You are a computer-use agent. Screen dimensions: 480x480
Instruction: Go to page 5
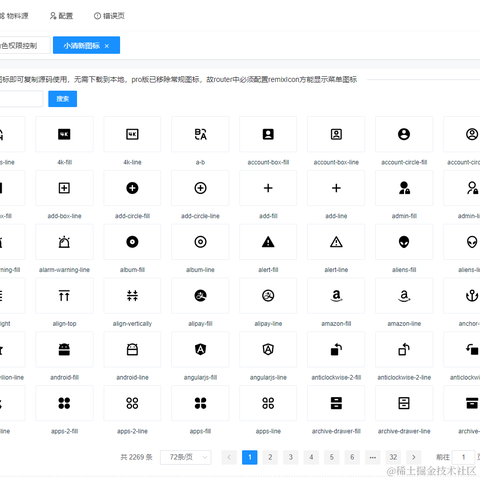pos(332,457)
